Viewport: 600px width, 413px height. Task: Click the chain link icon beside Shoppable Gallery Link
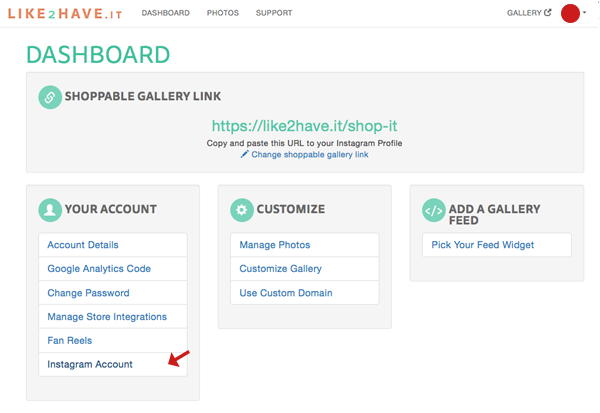pyautogui.click(x=50, y=97)
